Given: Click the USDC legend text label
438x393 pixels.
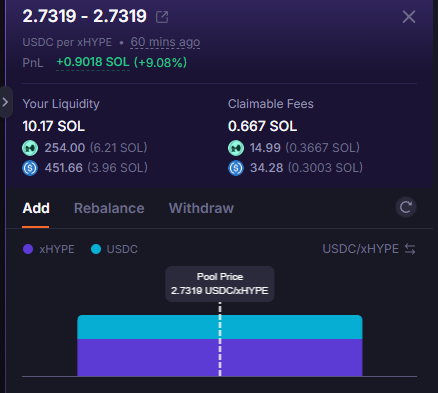Looking at the screenshot, I should pos(122,249).
